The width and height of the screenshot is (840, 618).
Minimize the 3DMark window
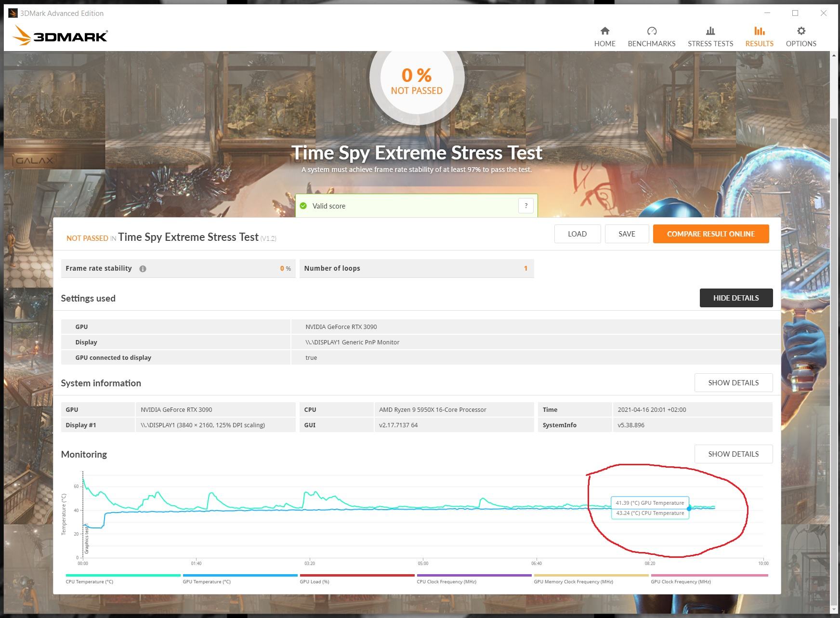(767, 13)
